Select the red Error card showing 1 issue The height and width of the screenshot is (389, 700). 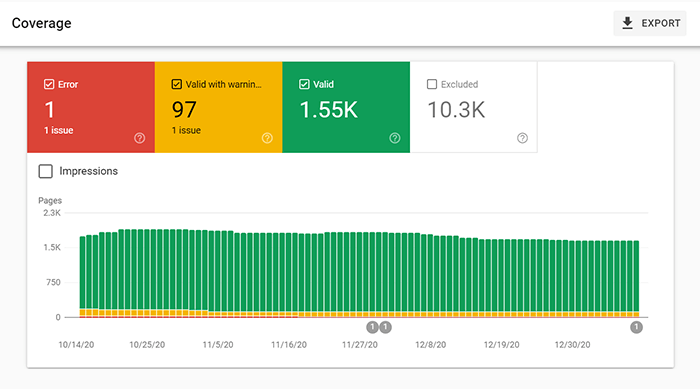click(x=91, y=107)
